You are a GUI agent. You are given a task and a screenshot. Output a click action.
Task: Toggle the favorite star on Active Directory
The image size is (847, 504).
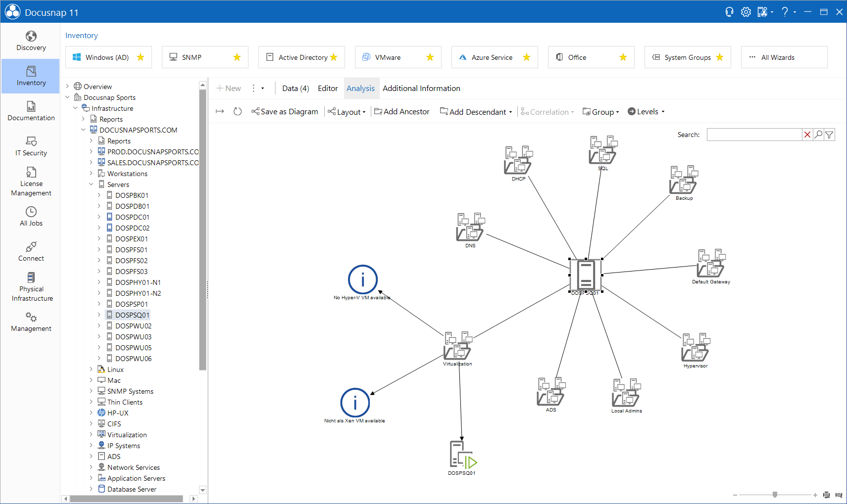pyautogui.click(x=334, y=57)
